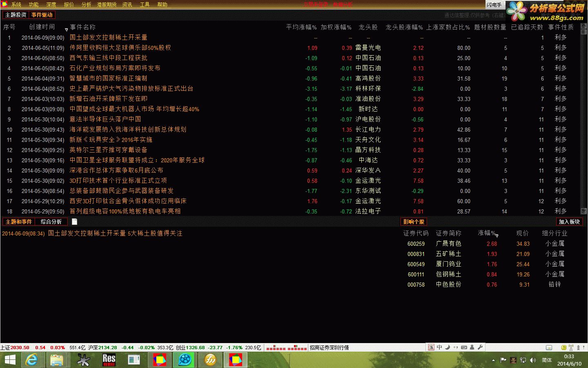
Task: Sort affected stocks by 涨幅% header
Action: [486, 233]
